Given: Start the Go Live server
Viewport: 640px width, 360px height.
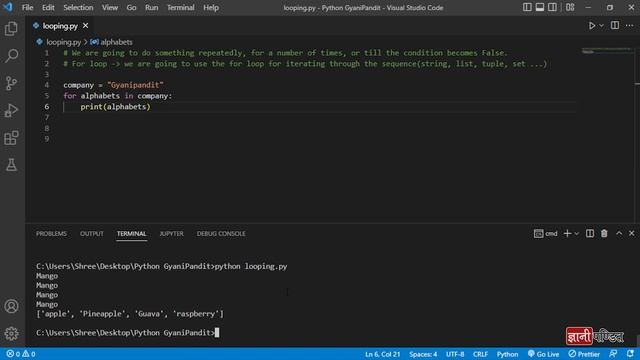Looking at the screenshot, I should (x=543, y=354).
